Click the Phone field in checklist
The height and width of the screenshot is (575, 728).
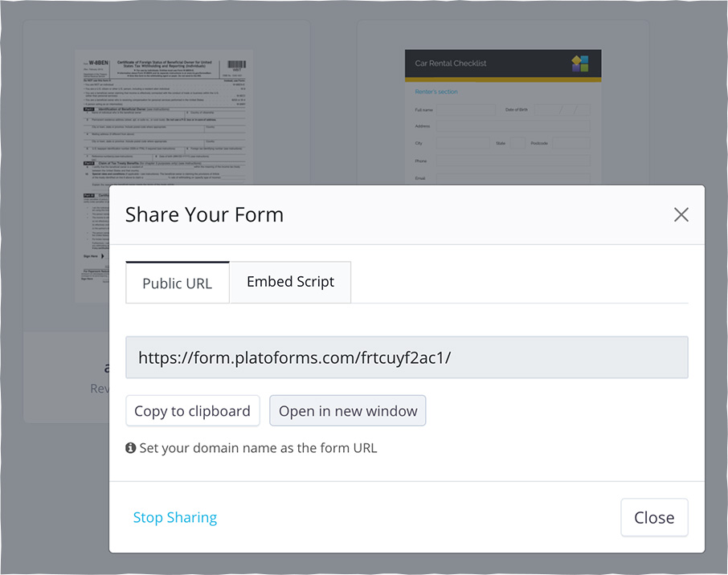click(x=513, y=161)
